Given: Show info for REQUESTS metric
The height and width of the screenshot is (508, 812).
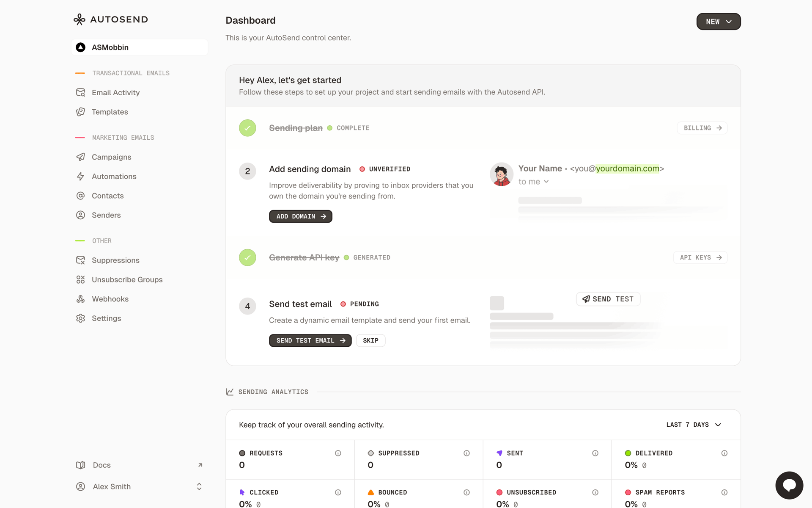Looking at the screenshot, I should pos(338,453).
